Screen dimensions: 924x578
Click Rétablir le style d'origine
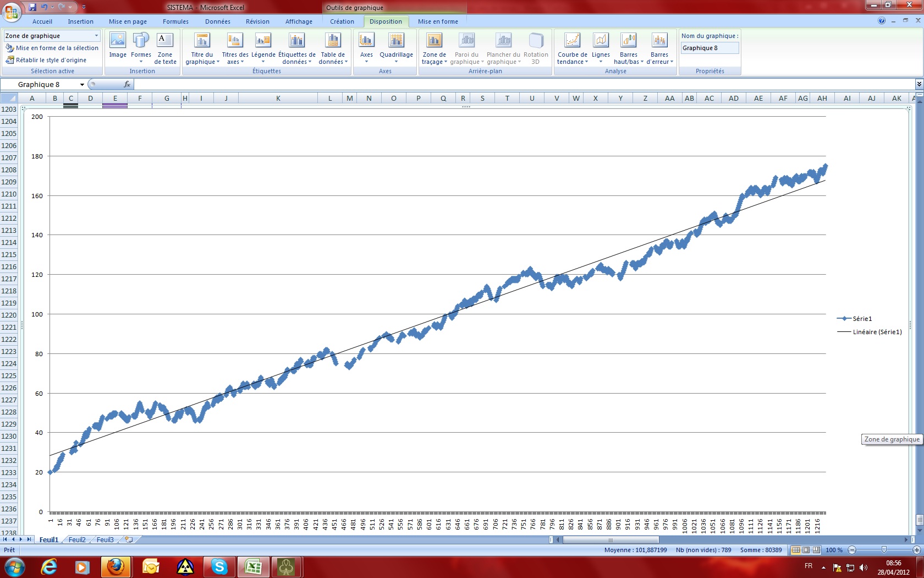[x=46, y=60]
